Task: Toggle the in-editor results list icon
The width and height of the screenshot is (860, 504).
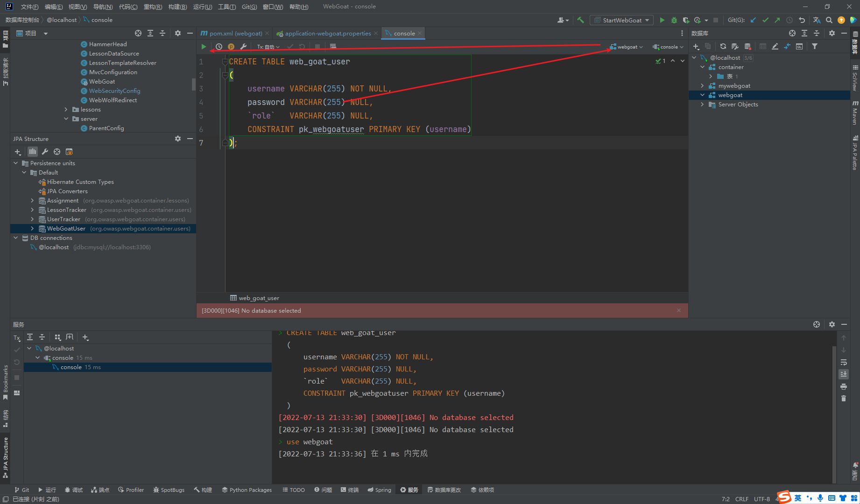Action: point(333,47)
